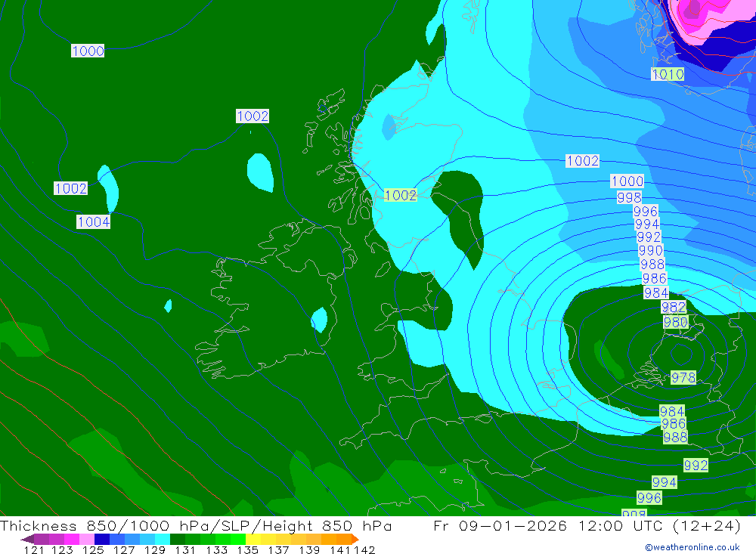Click the 'Thickness 850/1000 hPa/SLP/Height 850 hPa' title
The height and width of the screenshot is (554, 756).
(196, 525)
